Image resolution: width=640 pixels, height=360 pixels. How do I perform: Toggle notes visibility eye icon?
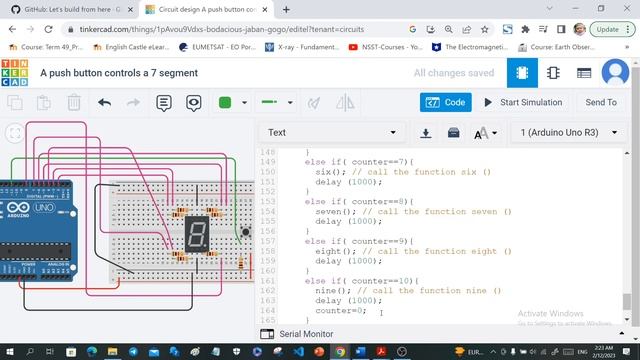193,103
